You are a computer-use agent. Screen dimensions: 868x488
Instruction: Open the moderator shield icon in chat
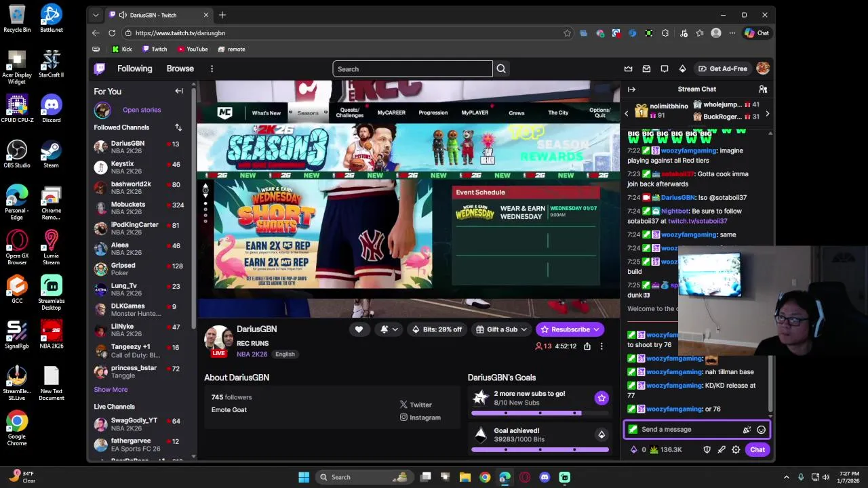[707, 449]
